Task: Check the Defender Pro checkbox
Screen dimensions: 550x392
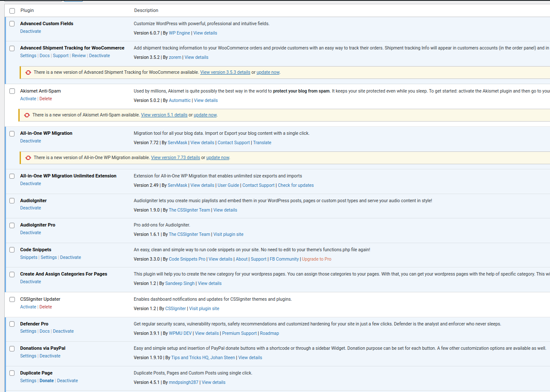Action: coord(12,324)
